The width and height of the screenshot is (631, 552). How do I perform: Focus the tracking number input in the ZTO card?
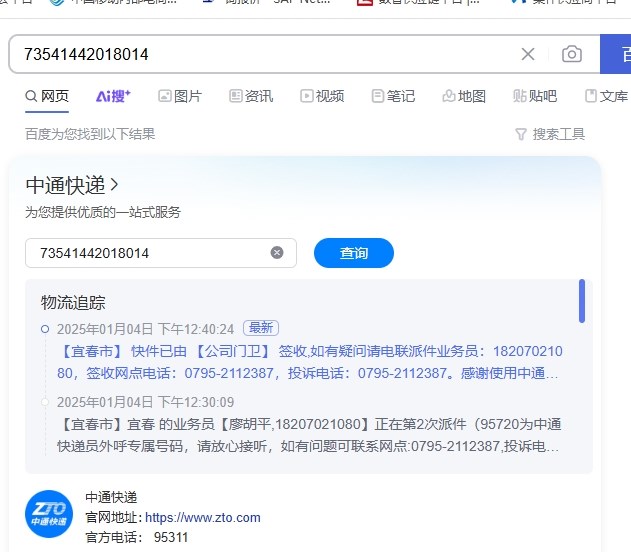(161, 253)
